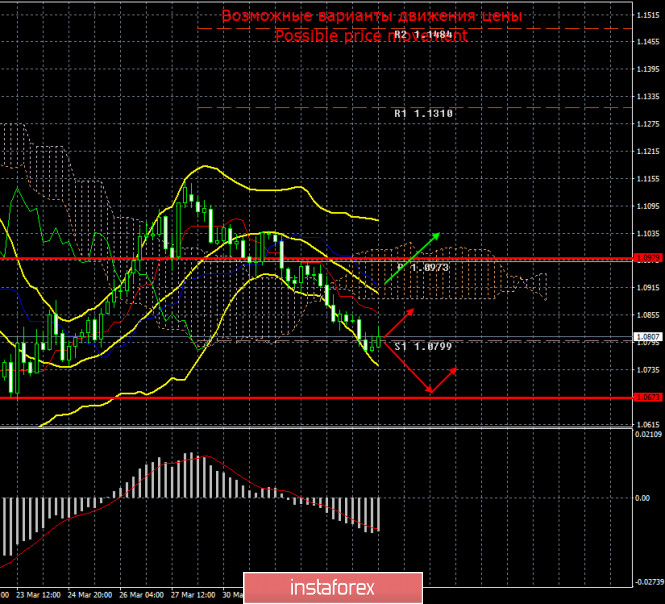Click the 1.0615 price axis value
The image size is (665, 604).
click(648, 425)
